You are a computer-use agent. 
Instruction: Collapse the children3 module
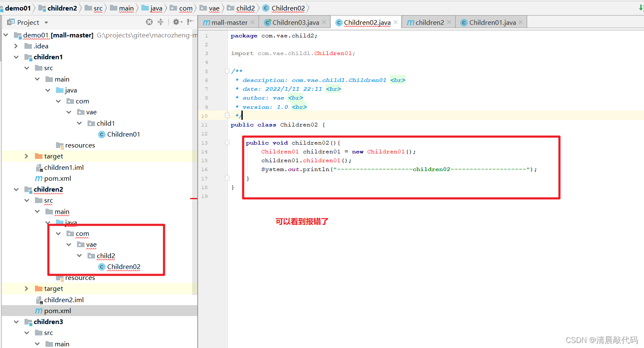(16, 322)
